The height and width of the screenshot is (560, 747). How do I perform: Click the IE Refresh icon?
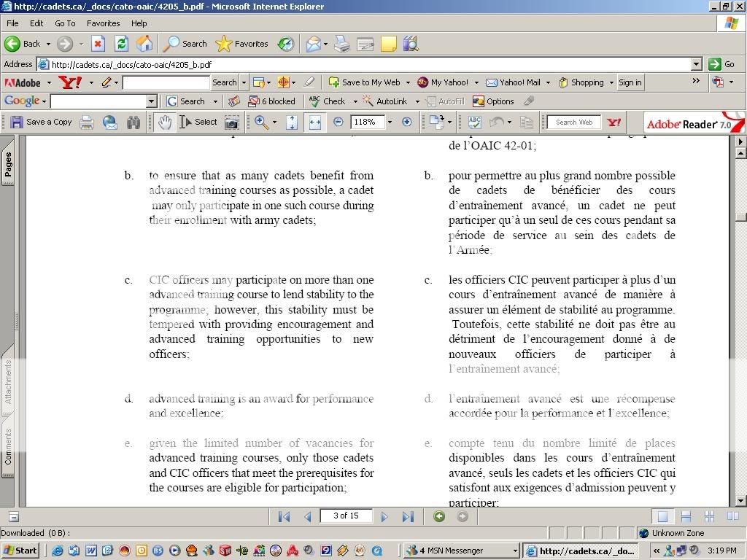tap(121, 44)
